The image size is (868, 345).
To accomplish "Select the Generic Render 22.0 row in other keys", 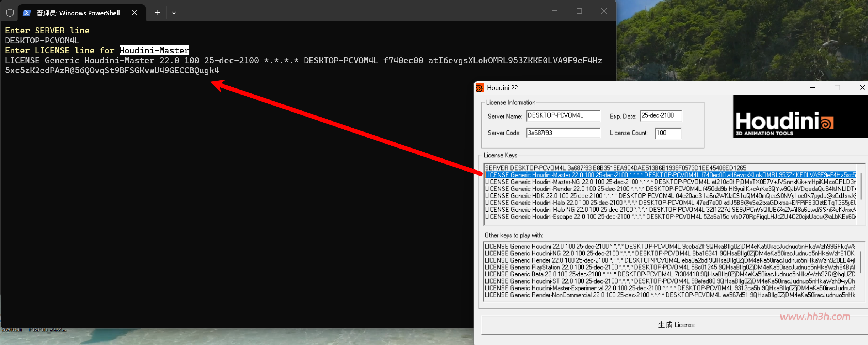I will tap(670, 260).
